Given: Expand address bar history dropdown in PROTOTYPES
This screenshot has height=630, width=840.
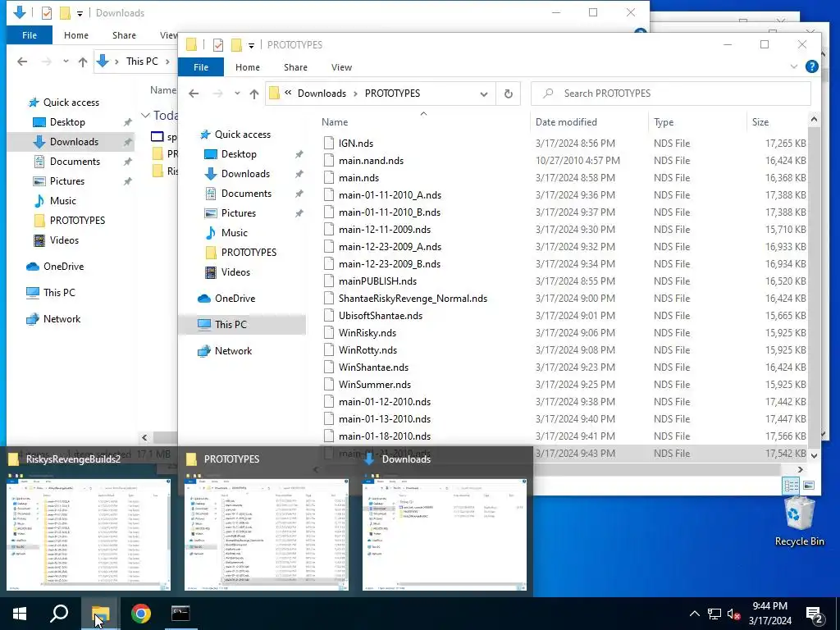Looking at the screenshot, I should pyautogui.click(x=484, y=94).
